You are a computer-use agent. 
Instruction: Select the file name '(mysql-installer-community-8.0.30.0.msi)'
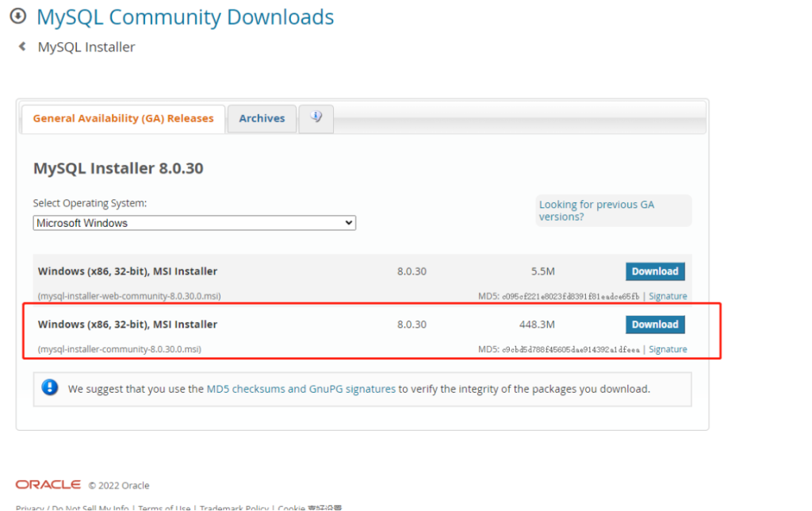click(119, 349)
